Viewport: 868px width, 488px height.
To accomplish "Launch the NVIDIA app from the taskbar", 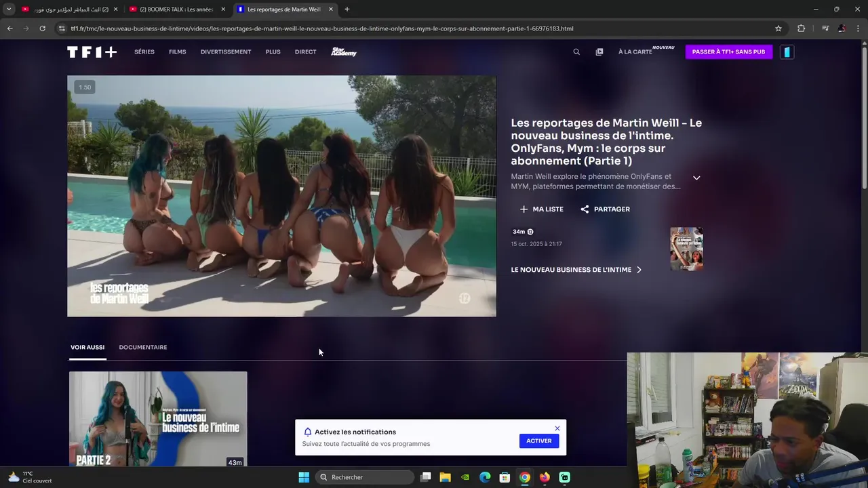I will [465, 477].
